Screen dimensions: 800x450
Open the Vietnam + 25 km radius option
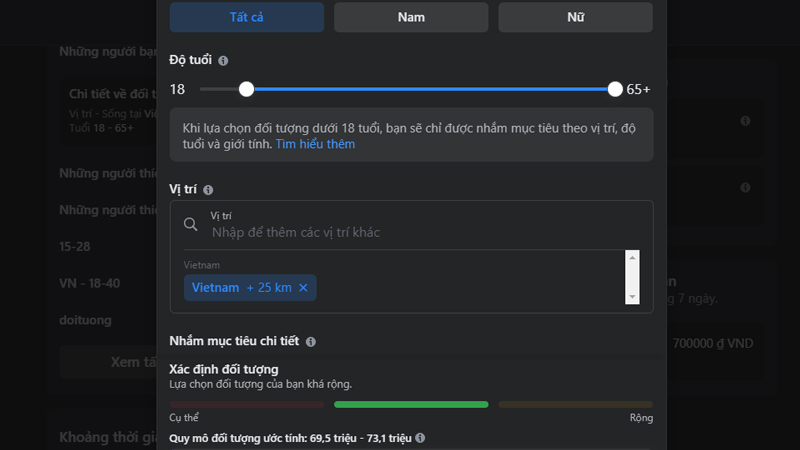(269, 288)
